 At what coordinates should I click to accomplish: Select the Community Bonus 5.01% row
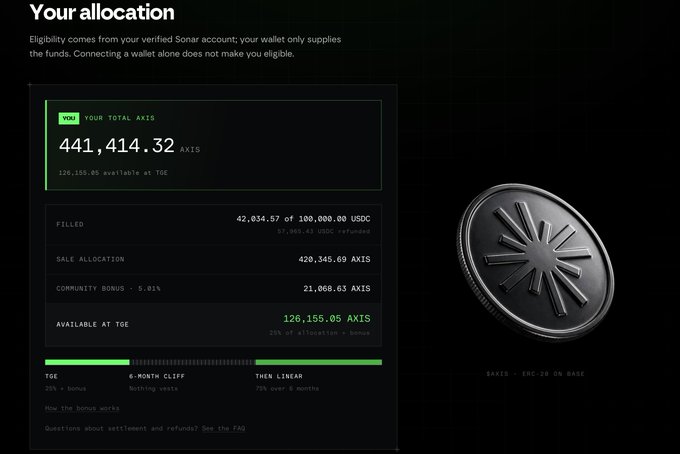[x=213, y=288]
